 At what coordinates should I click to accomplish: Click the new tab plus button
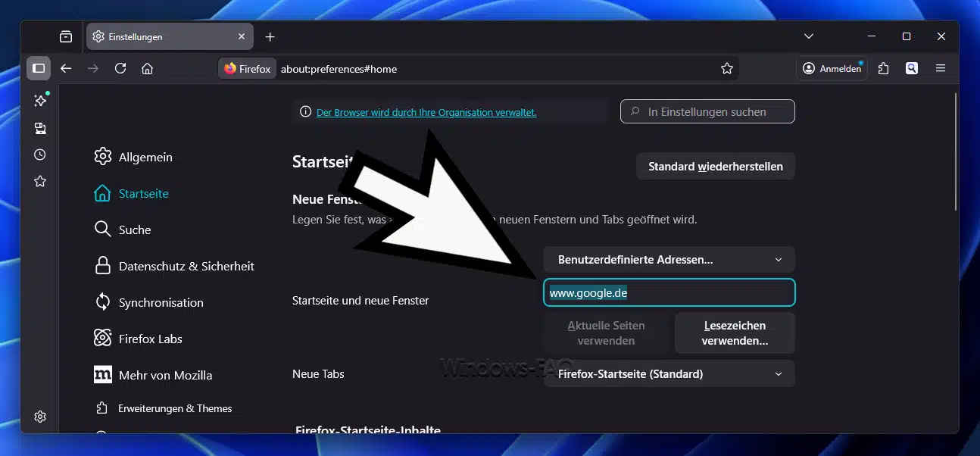click(270, 36)
